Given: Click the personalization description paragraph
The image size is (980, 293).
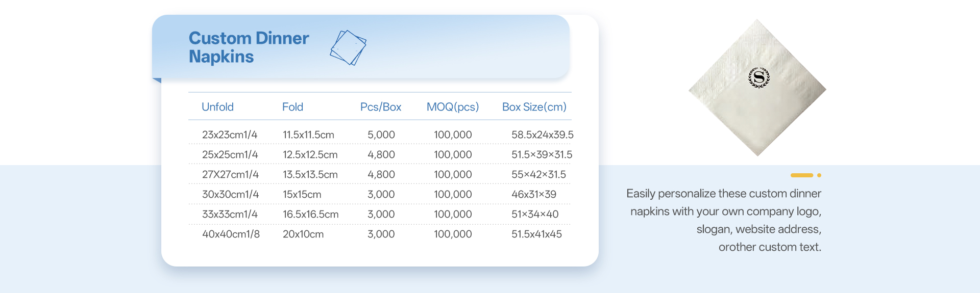Looking at the screenshot, I should click(724, 220).
